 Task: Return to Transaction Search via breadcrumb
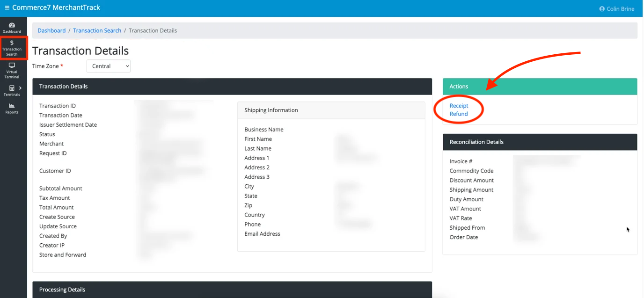97,30
